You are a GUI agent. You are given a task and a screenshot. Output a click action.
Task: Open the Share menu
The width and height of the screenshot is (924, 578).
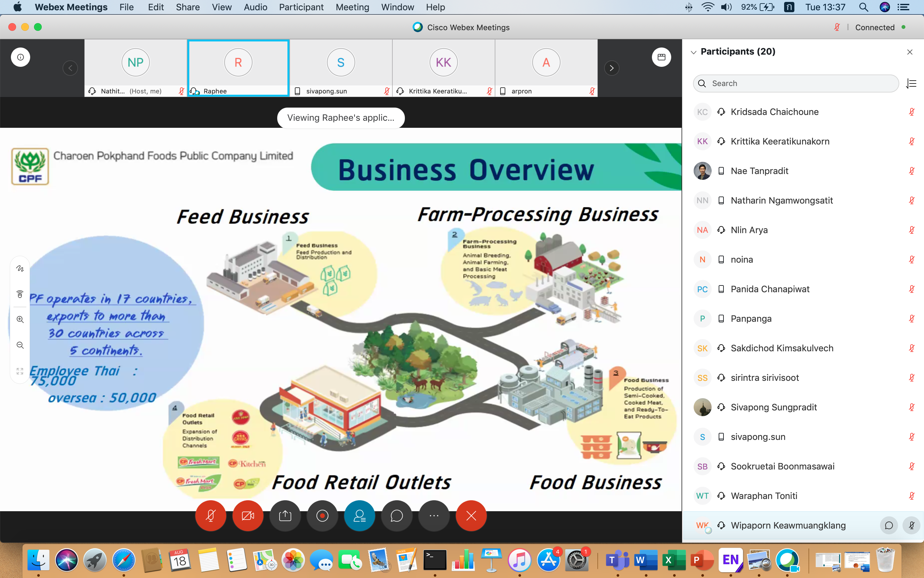click(x=187, y=7)
